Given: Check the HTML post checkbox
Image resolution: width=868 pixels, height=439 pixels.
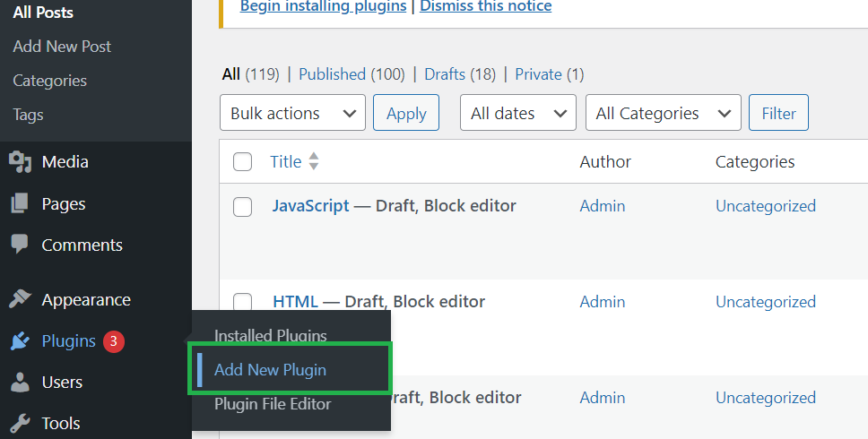Looking at the screenshot, I should (x=242, y=302).
